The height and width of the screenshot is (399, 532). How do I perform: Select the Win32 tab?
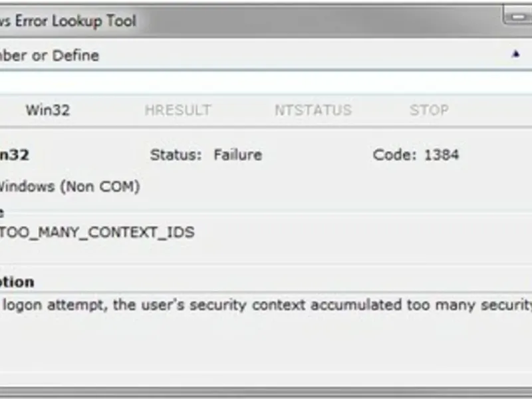[x=47, y=110]
